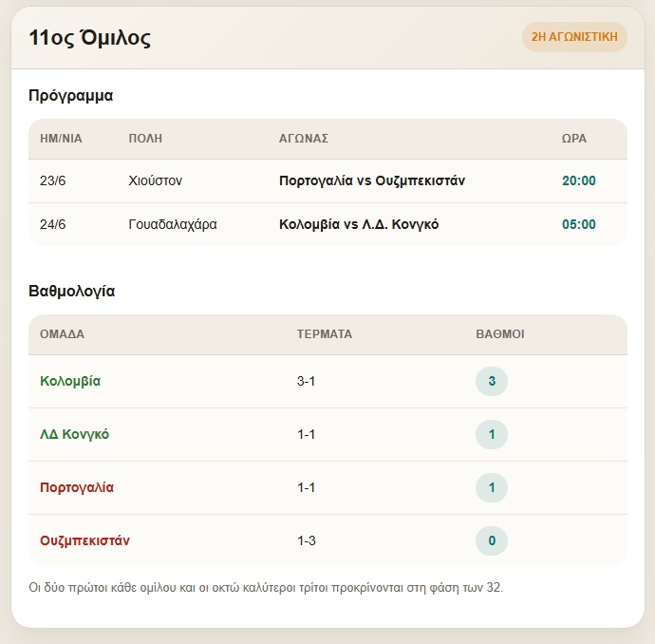Click the kickoff time '05:00'
Screen dimensions: 655x644
578,224
